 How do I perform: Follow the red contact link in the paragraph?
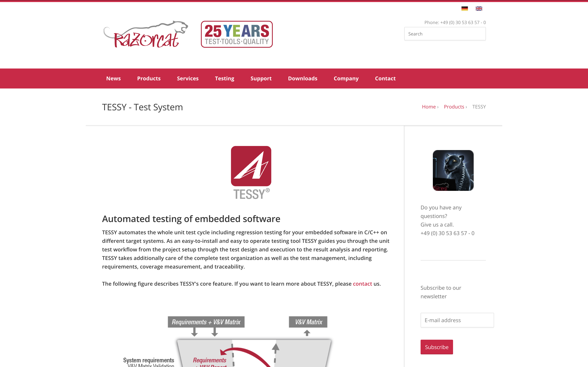point(362,284)
